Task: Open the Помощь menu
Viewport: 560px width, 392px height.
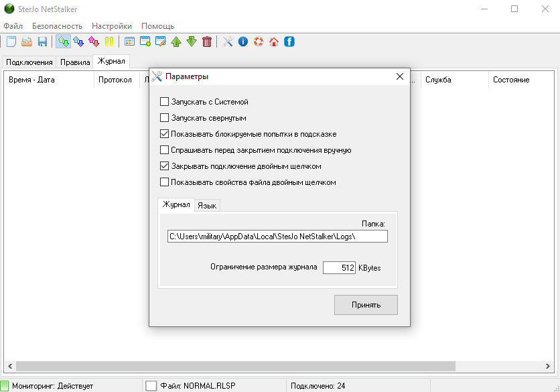Action: click(158, 26)
